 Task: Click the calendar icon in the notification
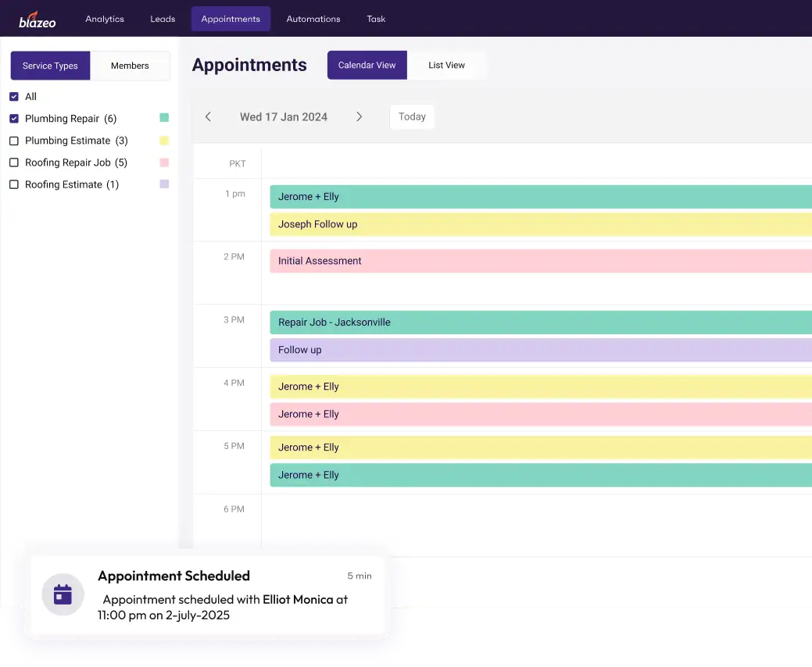coord(63,594)
